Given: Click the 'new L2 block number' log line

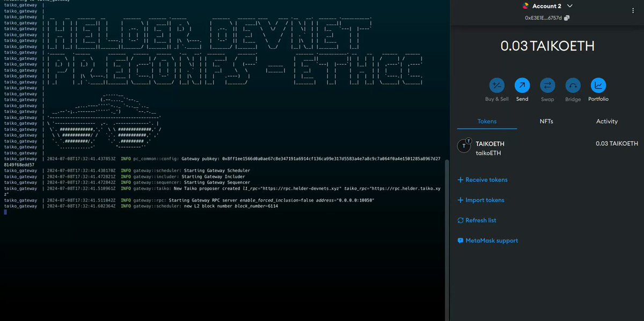Looking at the screenshot, I should click(x=141, y=206).
